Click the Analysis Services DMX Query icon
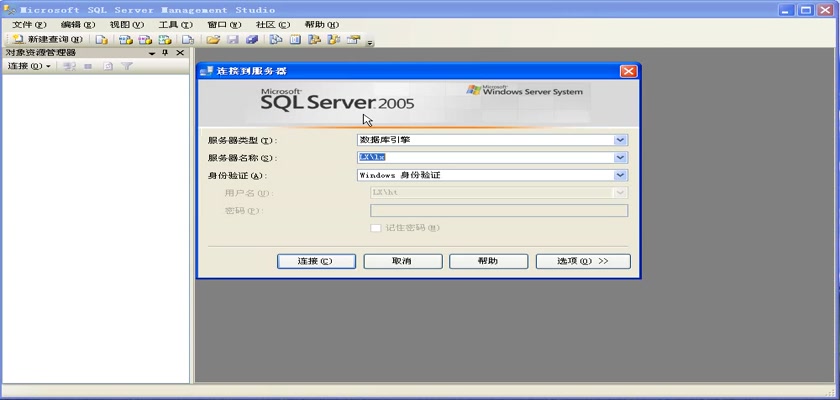The image size is (840, 400). [145, 40]
